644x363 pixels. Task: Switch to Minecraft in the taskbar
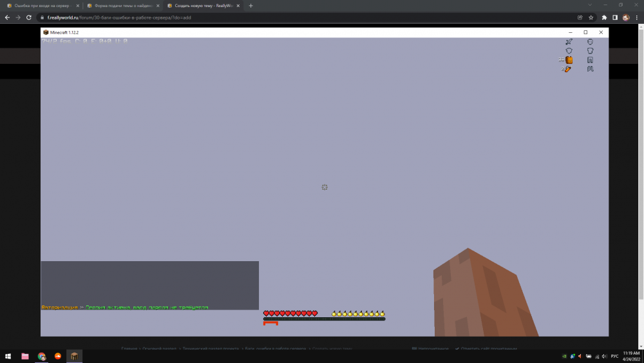click(74, 357)
